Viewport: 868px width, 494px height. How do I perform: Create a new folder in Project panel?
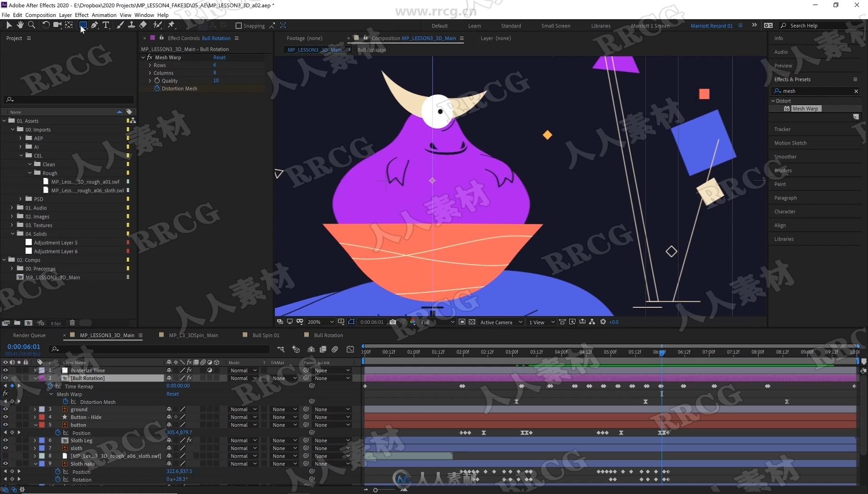coord(17,323)
